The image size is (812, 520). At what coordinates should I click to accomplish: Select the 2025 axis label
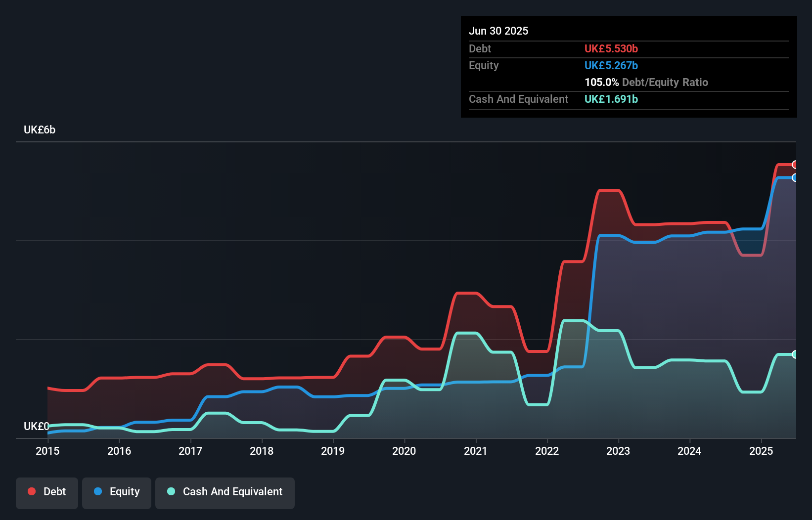point(761,451)
